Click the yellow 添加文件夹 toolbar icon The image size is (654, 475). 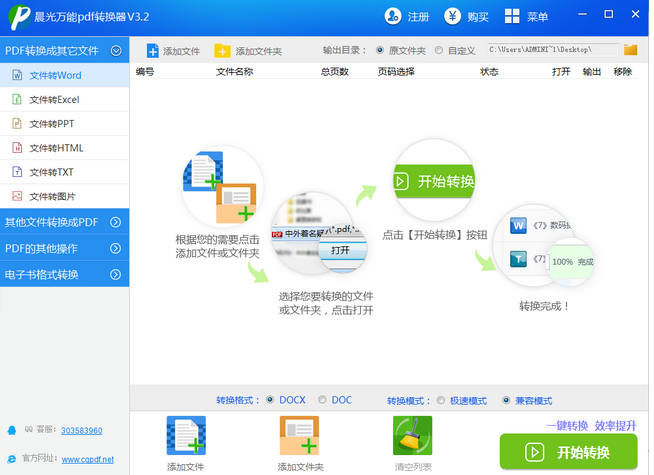click(x=222, y=51)
